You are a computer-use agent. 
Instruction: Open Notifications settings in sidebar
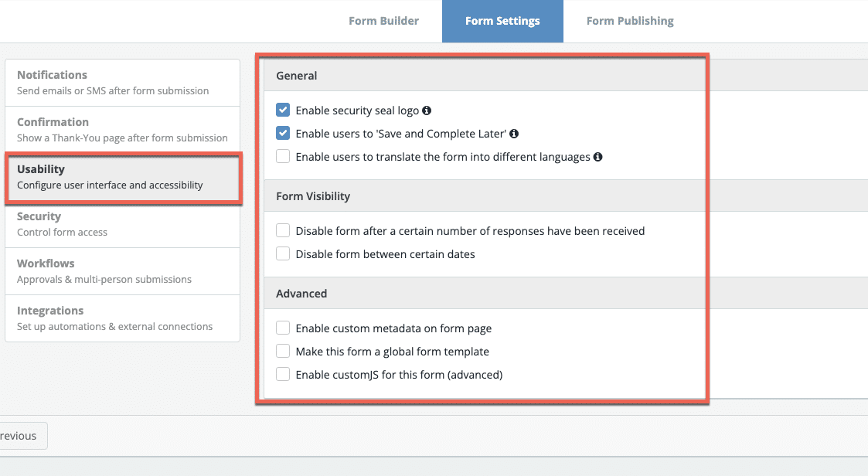(x=122, y=83)
